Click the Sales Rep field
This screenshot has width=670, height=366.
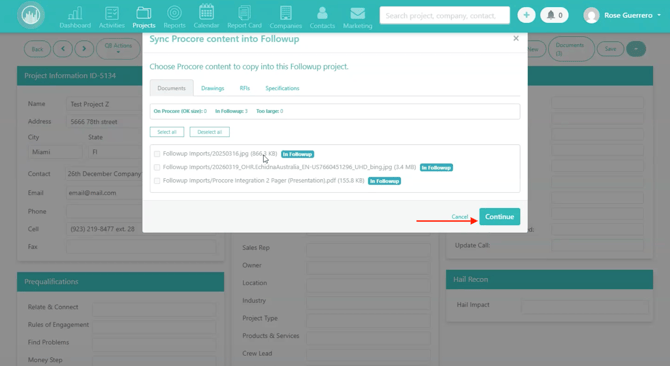tap(368, 250)
